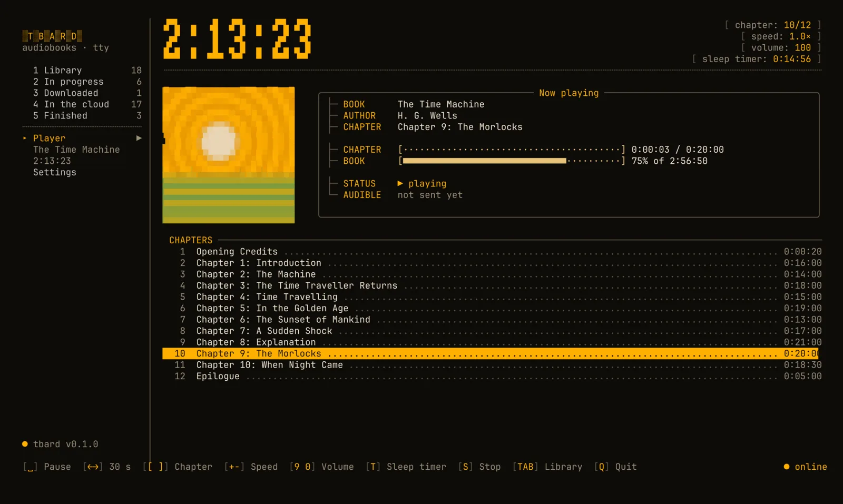Click the Chapter bracket shortcut
This screenshot has width=843, height=504.
pyautogui.click(x=178, y=467)
